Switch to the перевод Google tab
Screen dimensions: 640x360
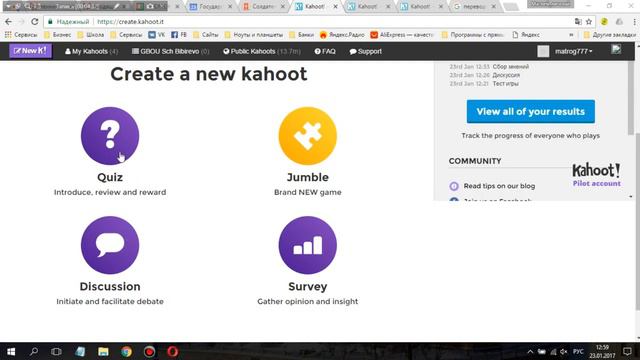click(474, 7)
